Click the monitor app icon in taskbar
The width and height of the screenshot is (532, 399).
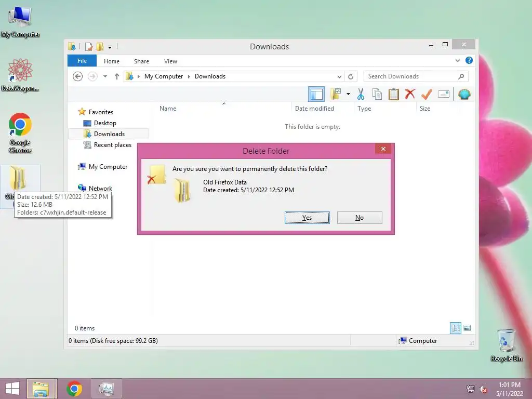106,389
